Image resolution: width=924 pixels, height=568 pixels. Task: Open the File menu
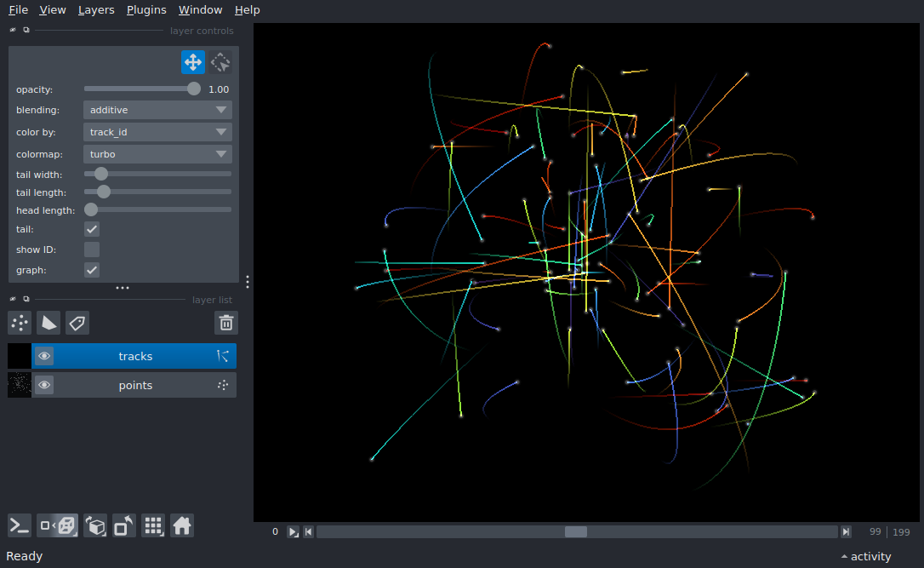click(x=18, y=10)
